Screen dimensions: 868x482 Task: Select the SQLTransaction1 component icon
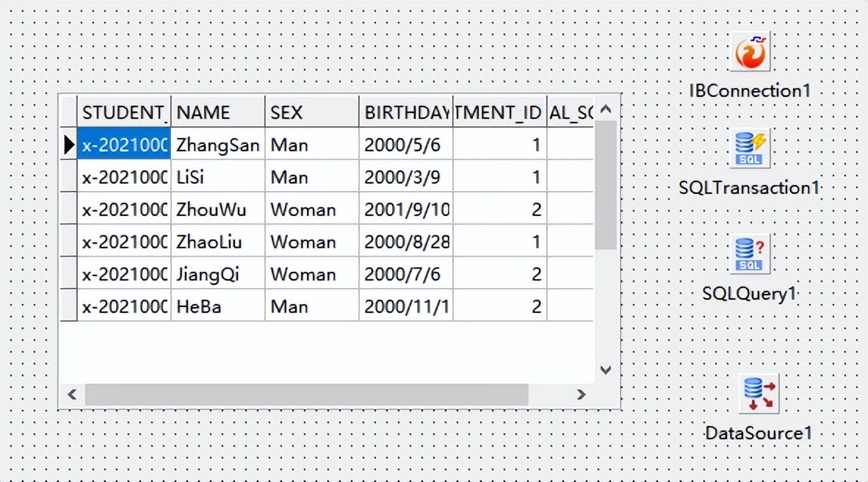pos(751,149)
